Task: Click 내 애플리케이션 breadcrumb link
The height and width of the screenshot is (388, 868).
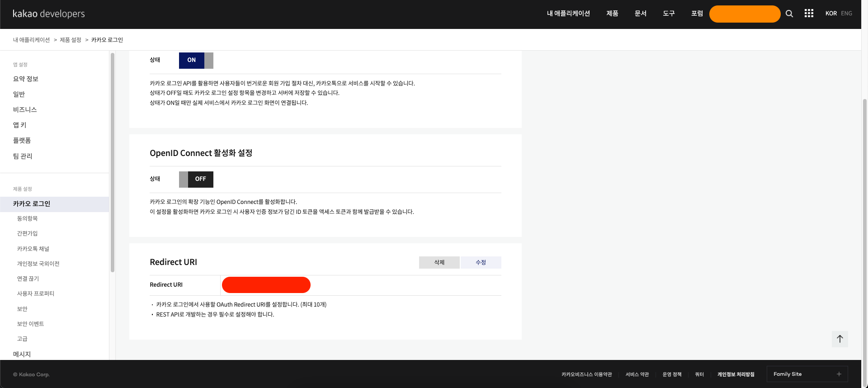Action: click(x=31, y=40)
